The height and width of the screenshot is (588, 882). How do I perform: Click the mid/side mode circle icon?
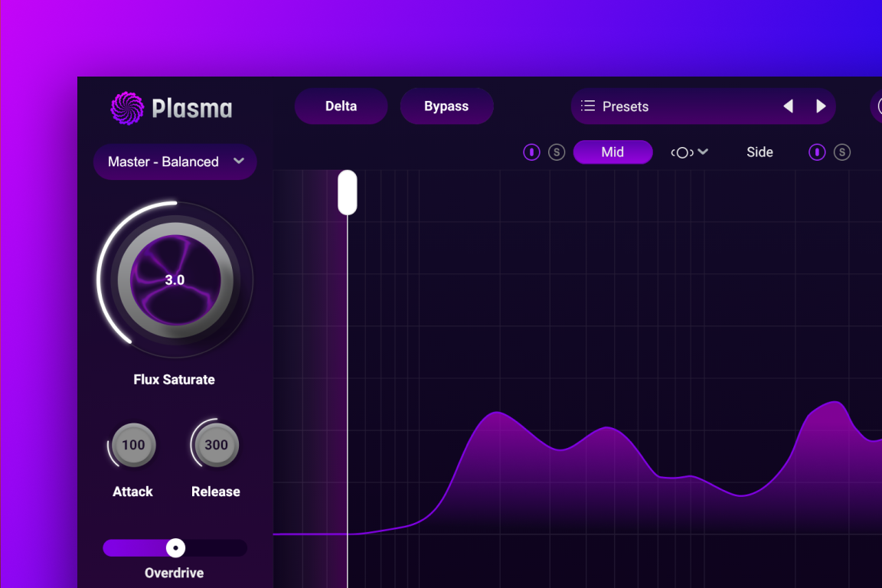point(684,152)
